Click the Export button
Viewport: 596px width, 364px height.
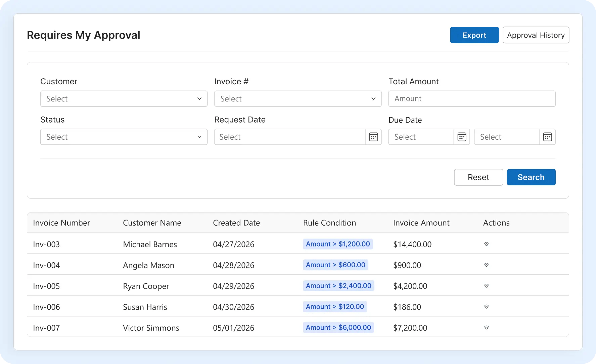click(474, 35)
